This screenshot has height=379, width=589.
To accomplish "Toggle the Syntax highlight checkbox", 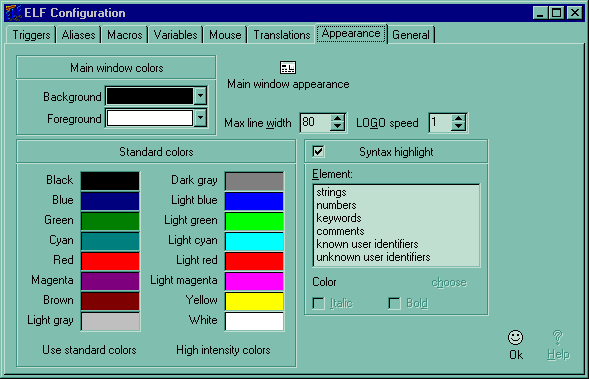I will pyautogui.click(x=318, y=152).
